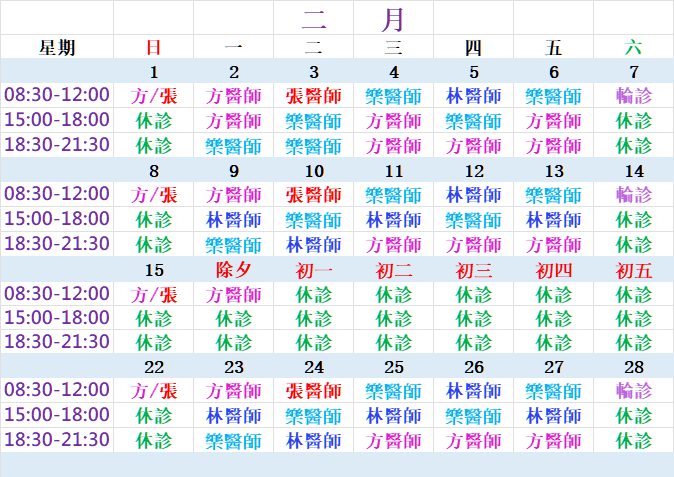Click date number 10 cell
674x477 pixels.
click(x=314, y=171)
